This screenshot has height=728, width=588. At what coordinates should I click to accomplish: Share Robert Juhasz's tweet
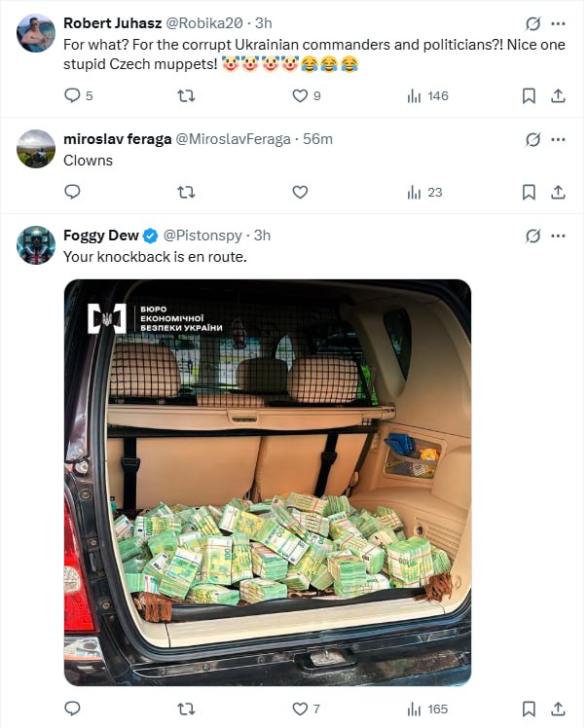coord(558,95)
